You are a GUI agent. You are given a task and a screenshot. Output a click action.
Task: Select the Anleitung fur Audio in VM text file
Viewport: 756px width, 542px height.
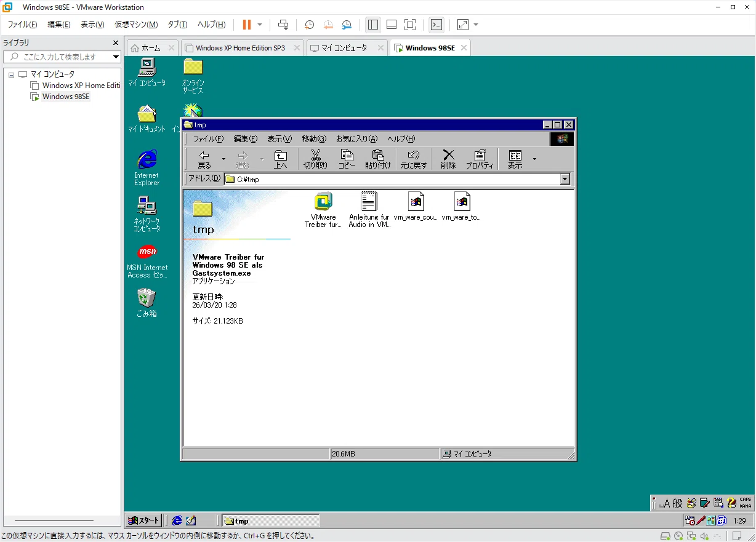point(369,210)
